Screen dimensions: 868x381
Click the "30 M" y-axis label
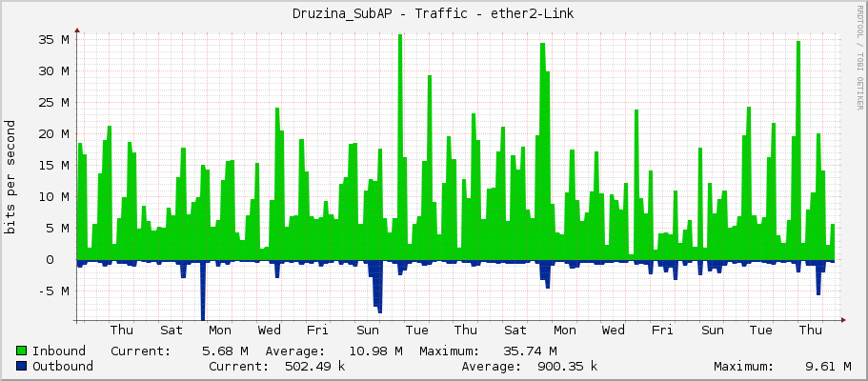[x=53, y=70]
